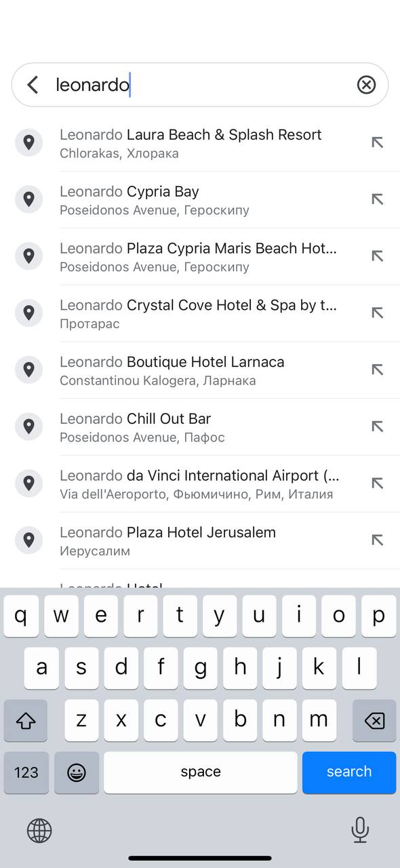Start dictation with microphone icon
Viewport: 400px width, 868px height.
(360, 830)
